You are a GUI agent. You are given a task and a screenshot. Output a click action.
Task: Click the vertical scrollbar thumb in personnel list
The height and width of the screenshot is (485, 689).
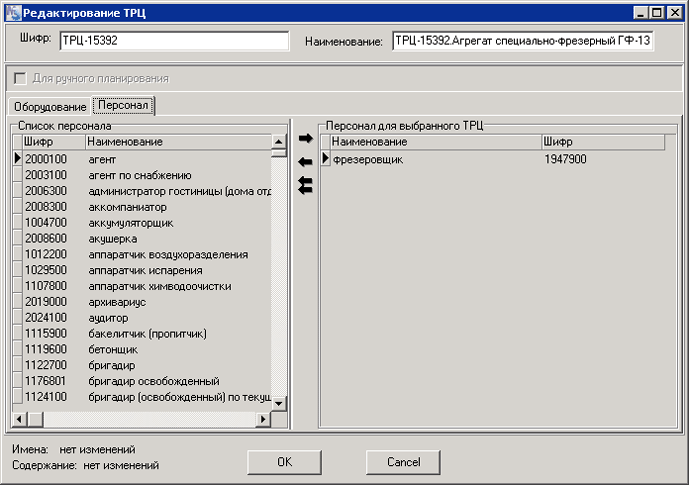click(x=279, y=153)
